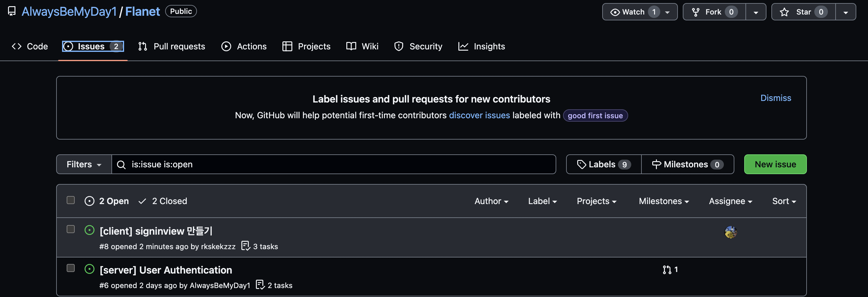View the Insights tab
This screenshot has width=868, height=297.
coord(482,46)
